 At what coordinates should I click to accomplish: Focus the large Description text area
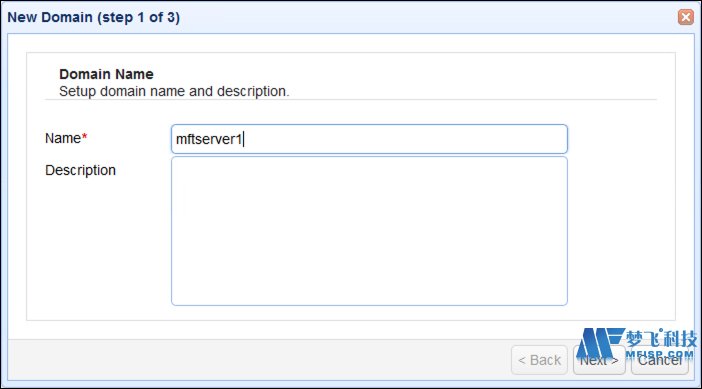tap(369, 231)
